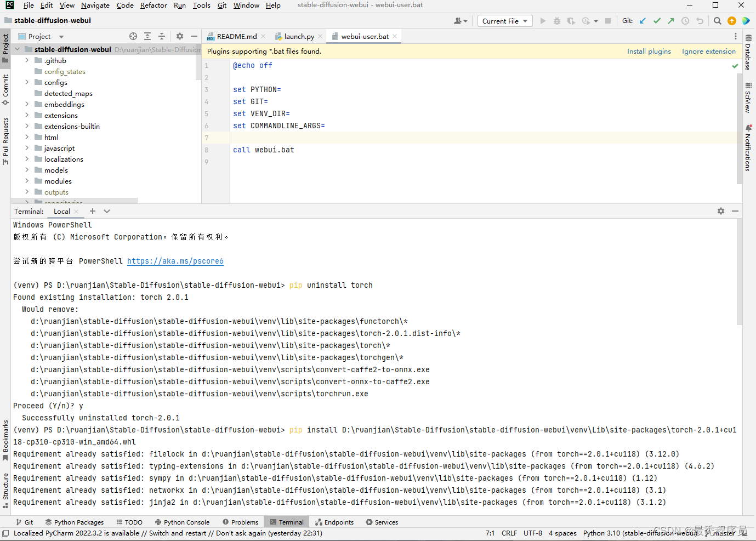Viewport: 756px width, 541px height.
Task: Toggle the Commit tool window stripe button
Action: coord(5,89)
